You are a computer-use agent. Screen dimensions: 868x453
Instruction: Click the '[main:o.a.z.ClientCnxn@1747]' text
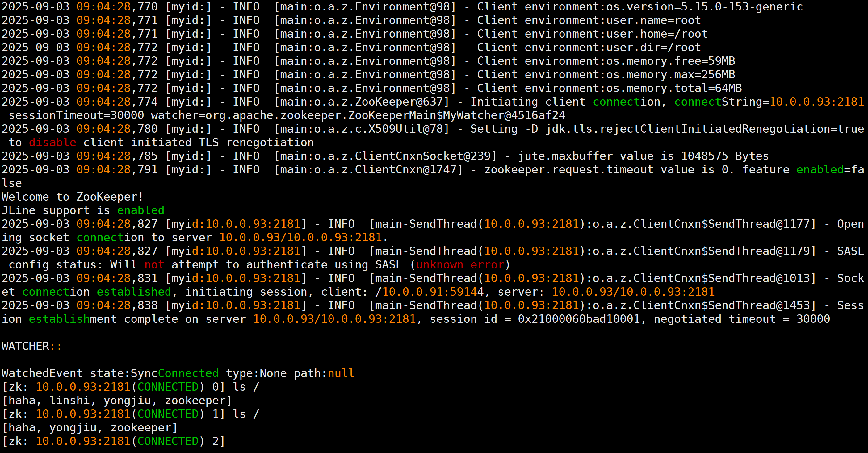coord(368,170)
